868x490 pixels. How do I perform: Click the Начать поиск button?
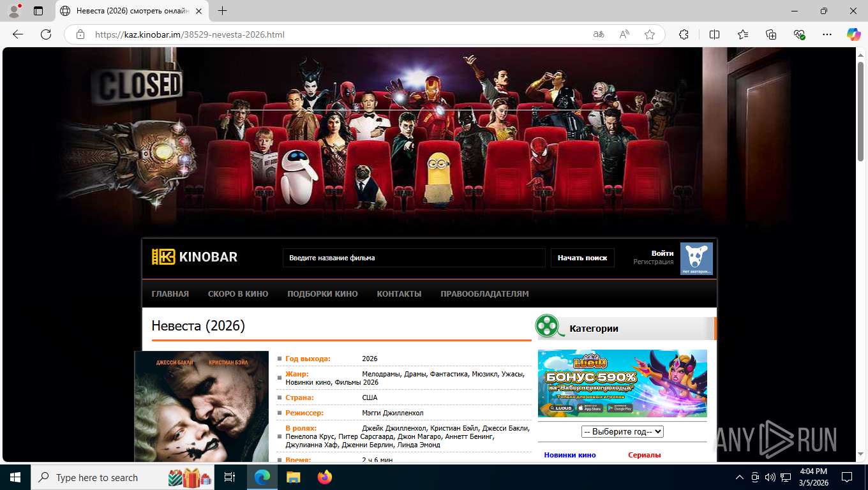pyautogui.click(x=583, y=258)
